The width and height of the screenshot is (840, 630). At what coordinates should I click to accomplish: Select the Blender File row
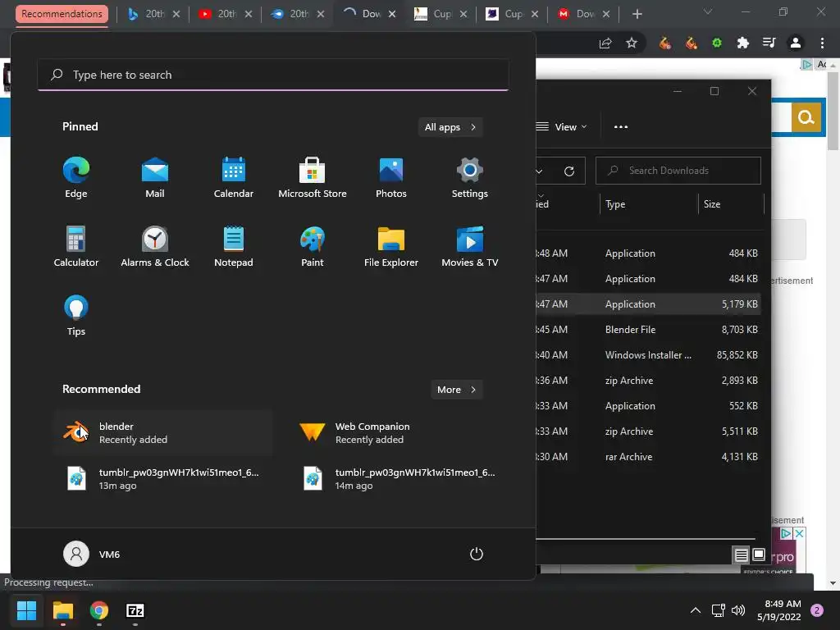coord(647,330)
